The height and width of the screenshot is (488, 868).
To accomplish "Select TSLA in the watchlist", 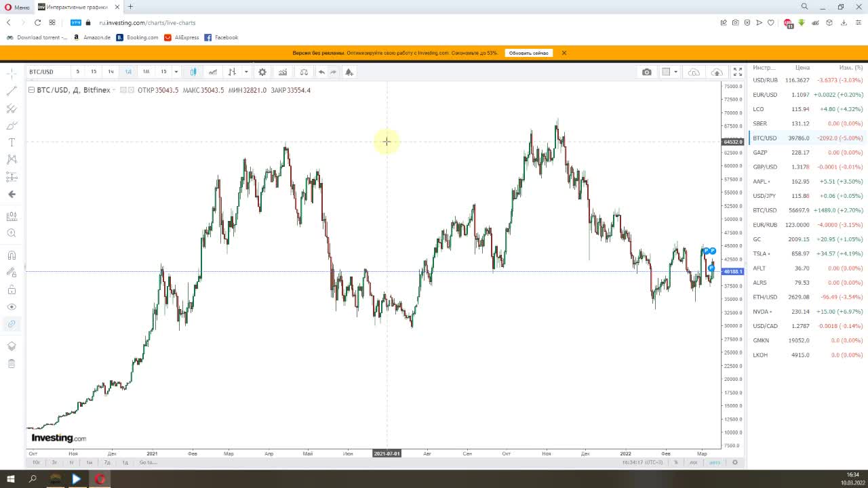I will (x=807, y=253).
